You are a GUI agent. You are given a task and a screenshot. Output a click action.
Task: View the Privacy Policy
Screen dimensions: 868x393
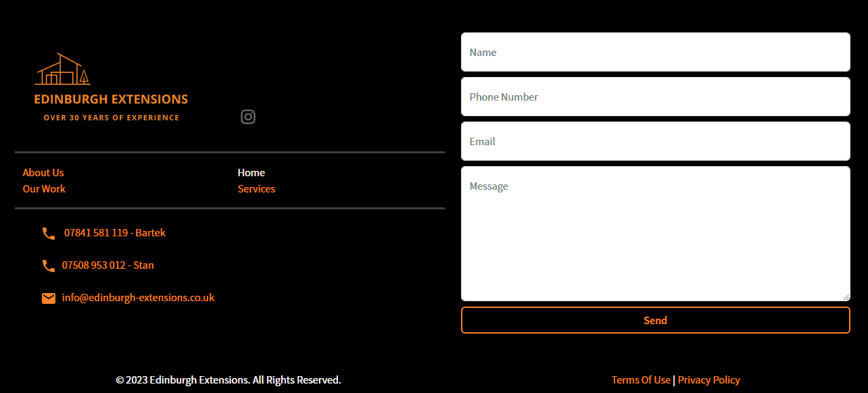tap(708, 379)
